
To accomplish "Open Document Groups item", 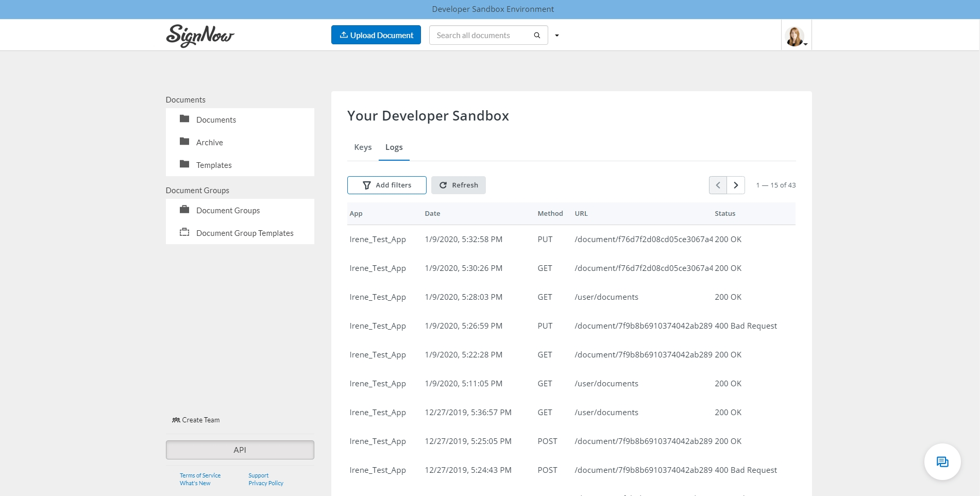I will (240, 210).
